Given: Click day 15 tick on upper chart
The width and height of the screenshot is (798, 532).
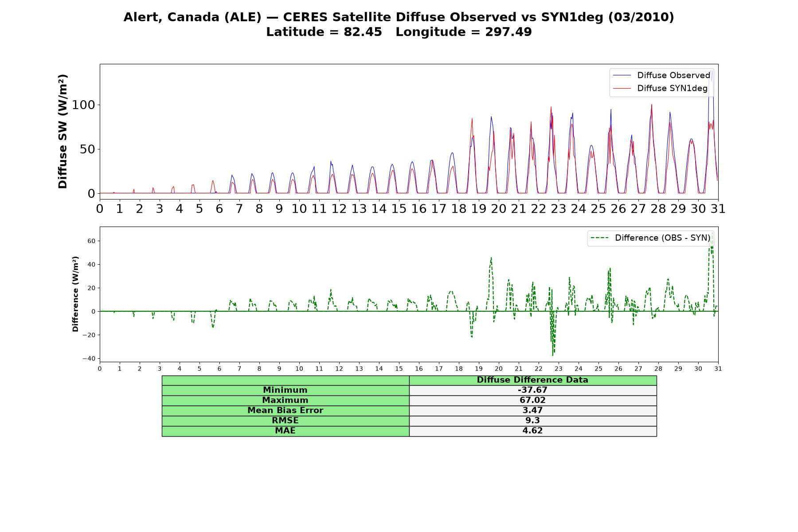Looking at the screenshot, I should (x=399, y=208).
